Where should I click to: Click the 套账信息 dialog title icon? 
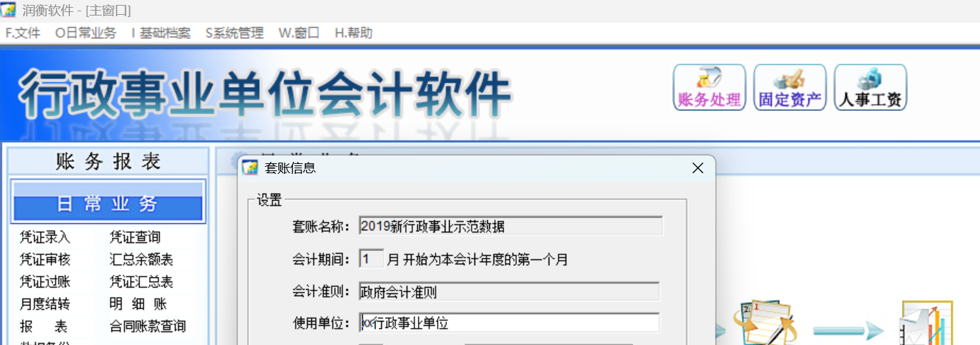(x=250, y=168)
